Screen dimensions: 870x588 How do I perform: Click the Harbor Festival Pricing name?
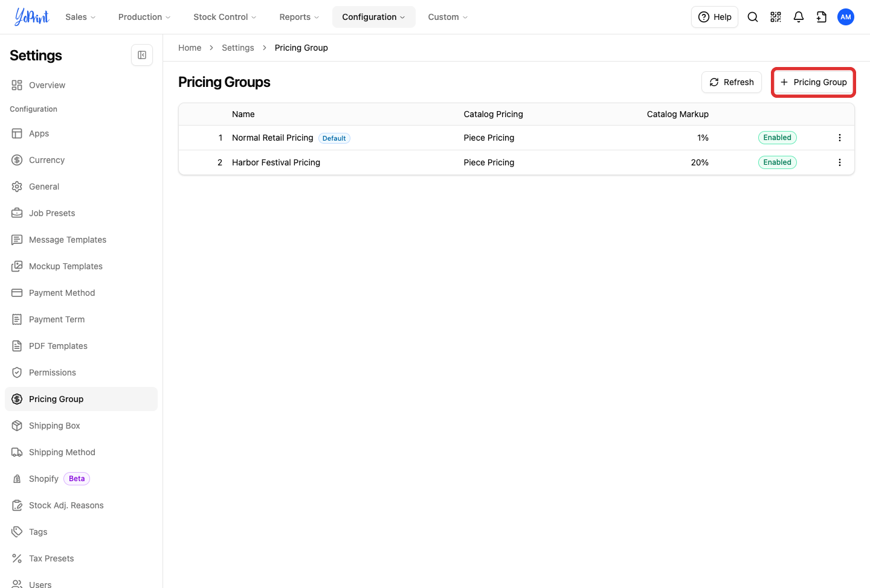tap(276, 162)
